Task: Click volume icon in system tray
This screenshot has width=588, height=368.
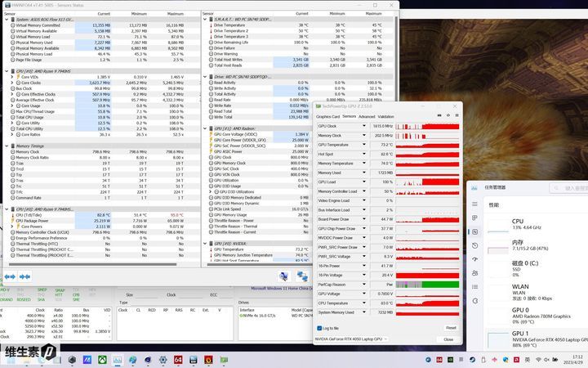Action: 546,360
